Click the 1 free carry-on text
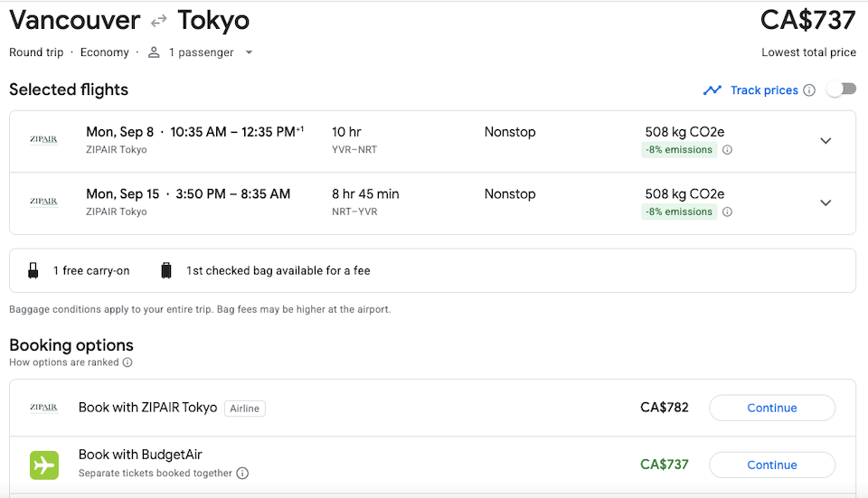 (x=91, y=270)
